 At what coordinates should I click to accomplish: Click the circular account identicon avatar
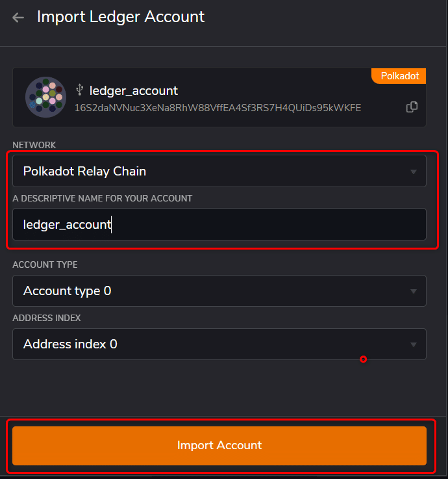(x=45, y=97)
